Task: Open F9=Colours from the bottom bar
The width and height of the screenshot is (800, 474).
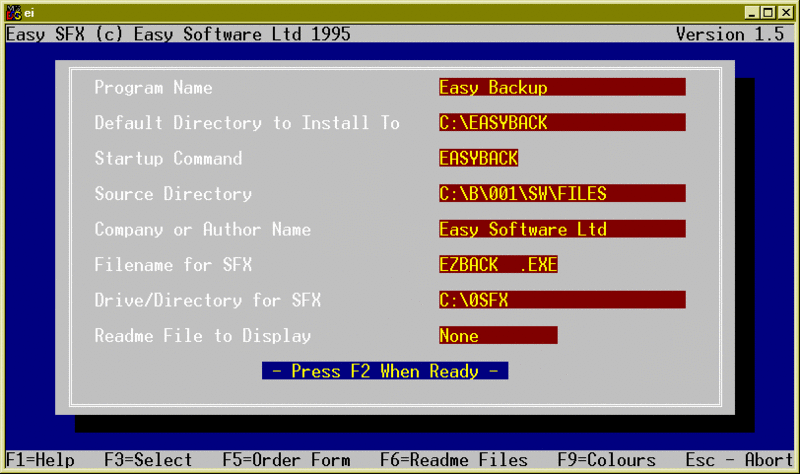Action: pos(607,460)
